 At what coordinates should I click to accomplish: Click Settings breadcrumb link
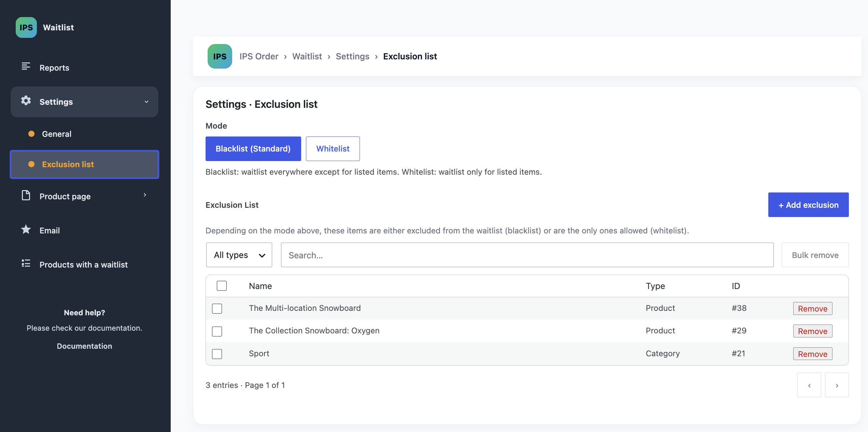[x=352, y=56]
